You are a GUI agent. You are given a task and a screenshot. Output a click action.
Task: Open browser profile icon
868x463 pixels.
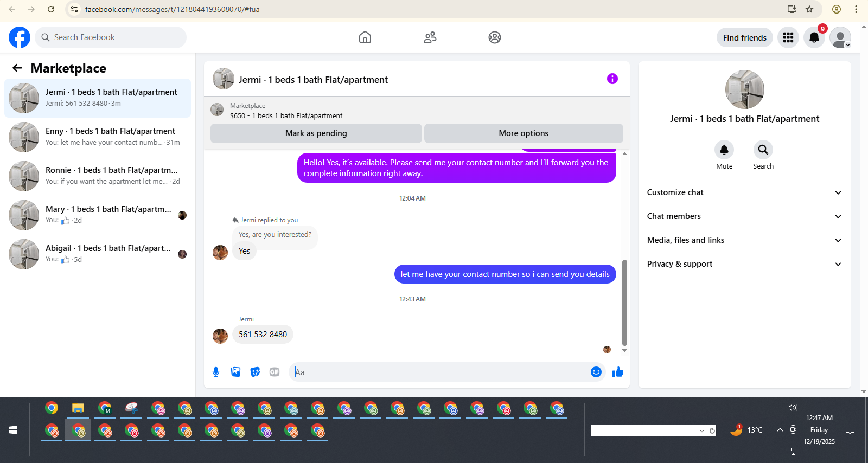tap(837, 9)
